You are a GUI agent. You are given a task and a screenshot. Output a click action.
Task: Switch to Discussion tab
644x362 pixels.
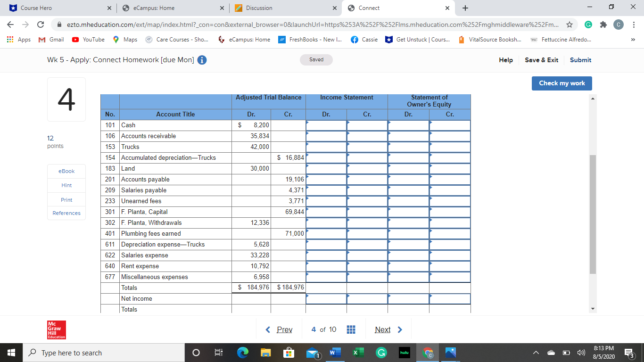pyautogui.click(x=285, y=8)
